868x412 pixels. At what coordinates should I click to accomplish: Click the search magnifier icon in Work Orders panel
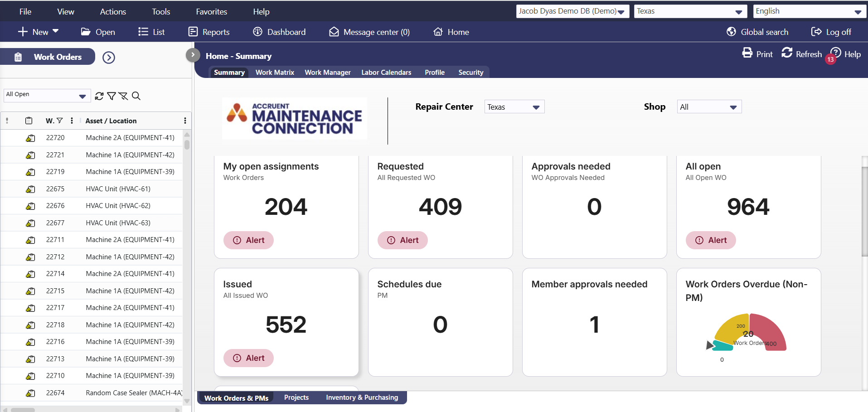[136, 96]
